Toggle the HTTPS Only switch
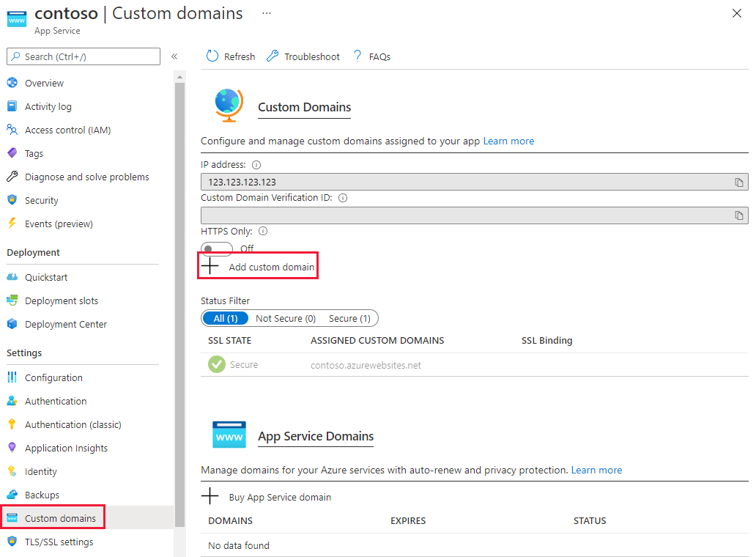Image resolution: width=756 pixels, height=557 pixels. [x=217, y=249]
